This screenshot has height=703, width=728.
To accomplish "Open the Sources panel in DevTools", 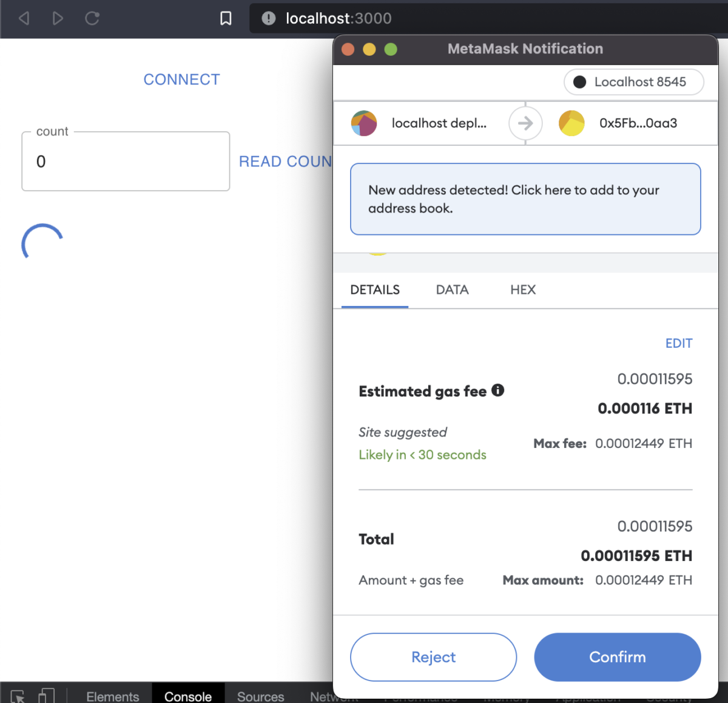I will tap(260, 697).
